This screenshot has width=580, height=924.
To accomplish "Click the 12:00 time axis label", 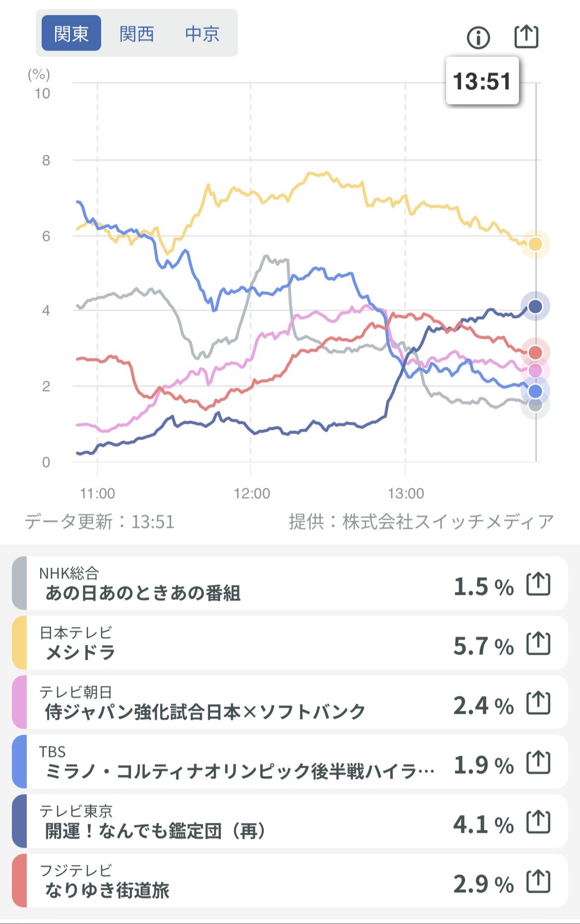I will (x=252, y=493).
